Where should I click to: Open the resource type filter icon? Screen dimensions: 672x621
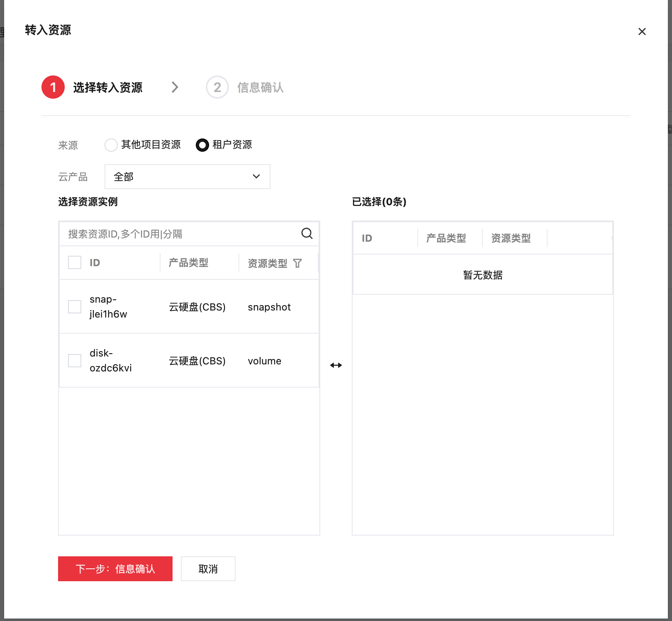(x=297, y=263)
